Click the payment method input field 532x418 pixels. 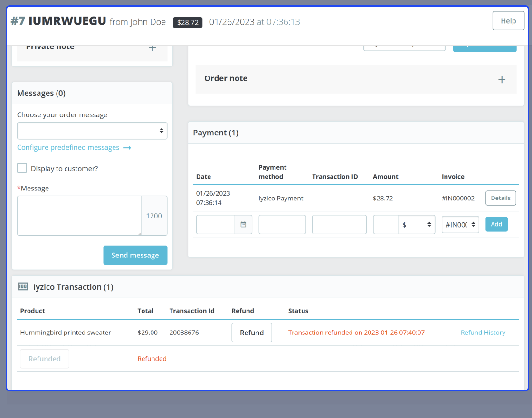point(282,224)
